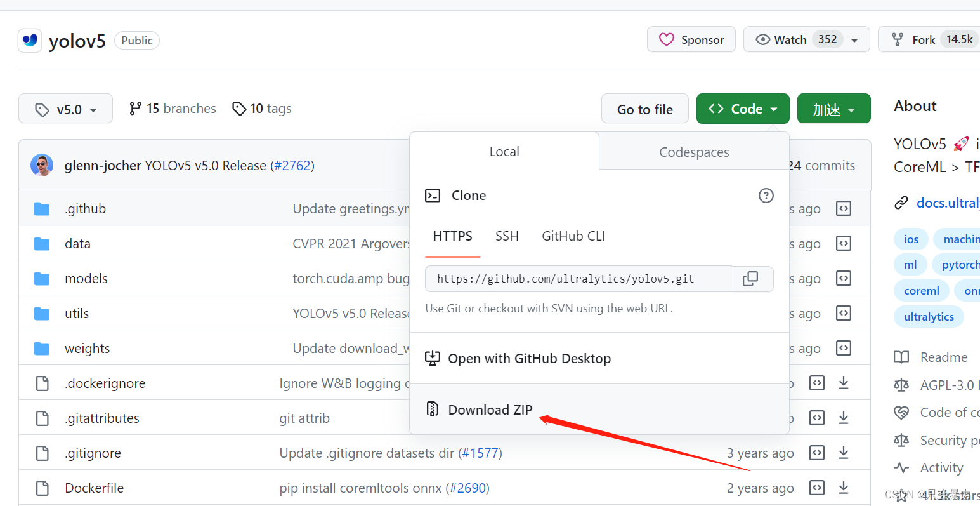Click the utils folder icon
980x506 pixels.
click(x=42, y=314)
